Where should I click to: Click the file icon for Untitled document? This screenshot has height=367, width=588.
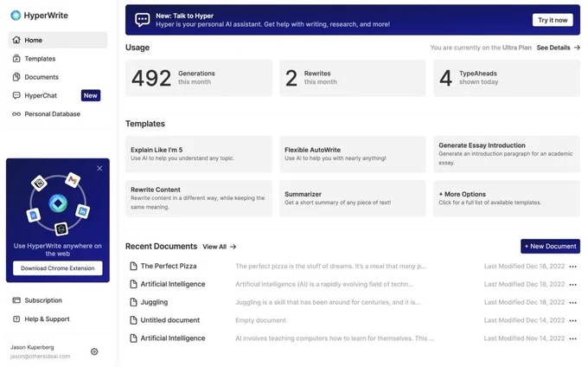[133, 320]
